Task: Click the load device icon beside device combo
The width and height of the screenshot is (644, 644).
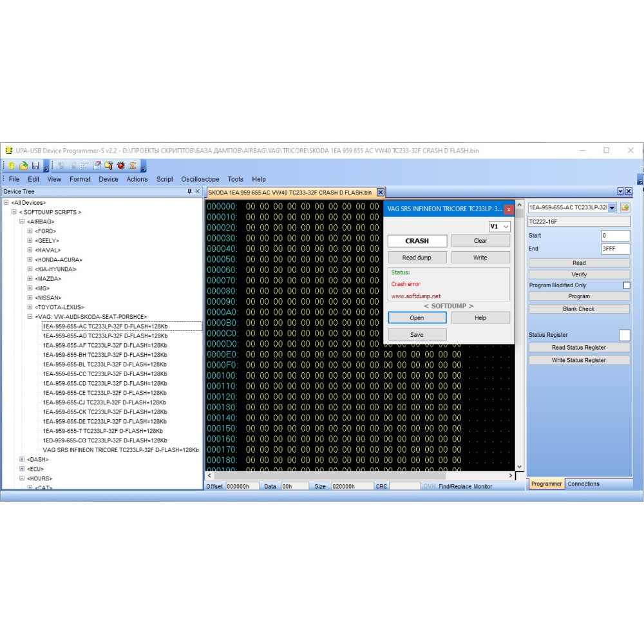Action: pyautogui.click(x=625, y=207)
